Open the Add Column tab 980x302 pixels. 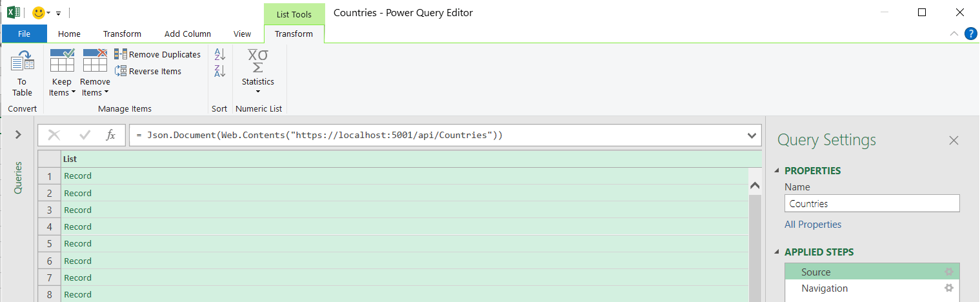[x=187, y=34]
